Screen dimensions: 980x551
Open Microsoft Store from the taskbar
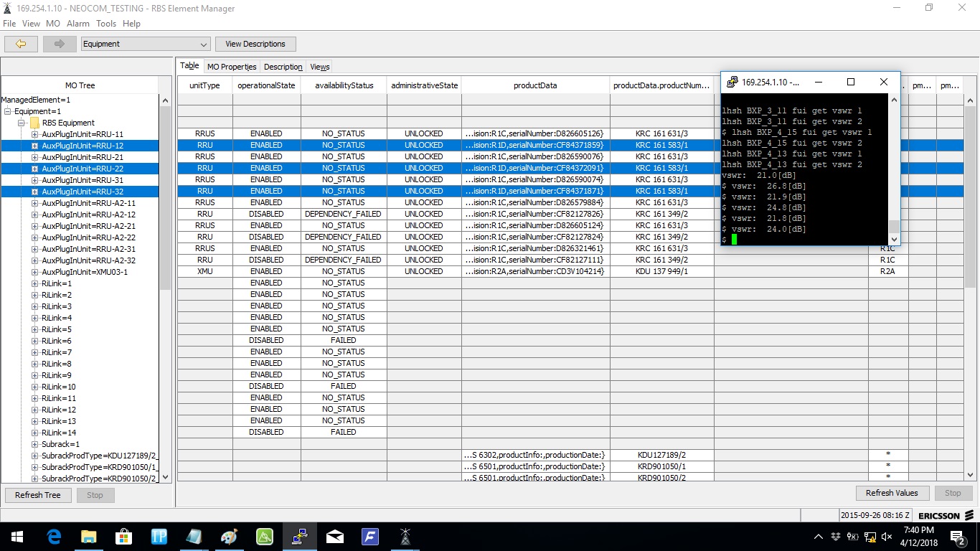[x=124, y=537]
